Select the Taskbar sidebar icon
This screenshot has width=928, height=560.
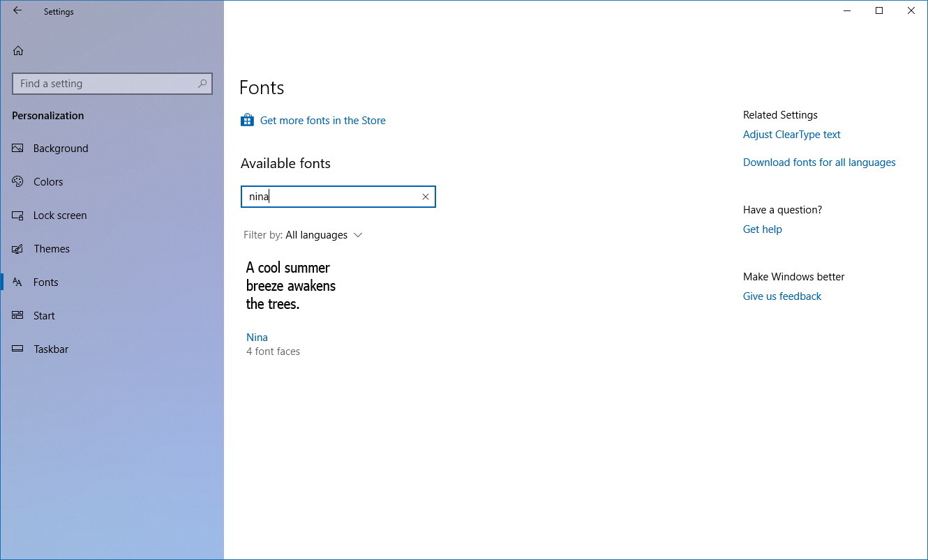click(x=17, y=349)
